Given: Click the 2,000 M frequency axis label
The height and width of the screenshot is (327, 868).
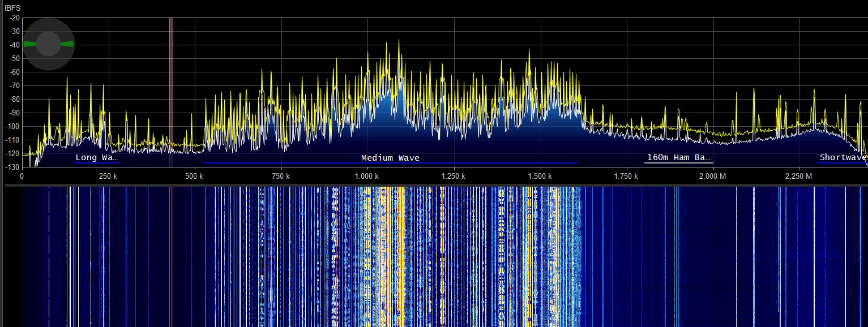Looking at the screenshot, I should click(712, 177).
